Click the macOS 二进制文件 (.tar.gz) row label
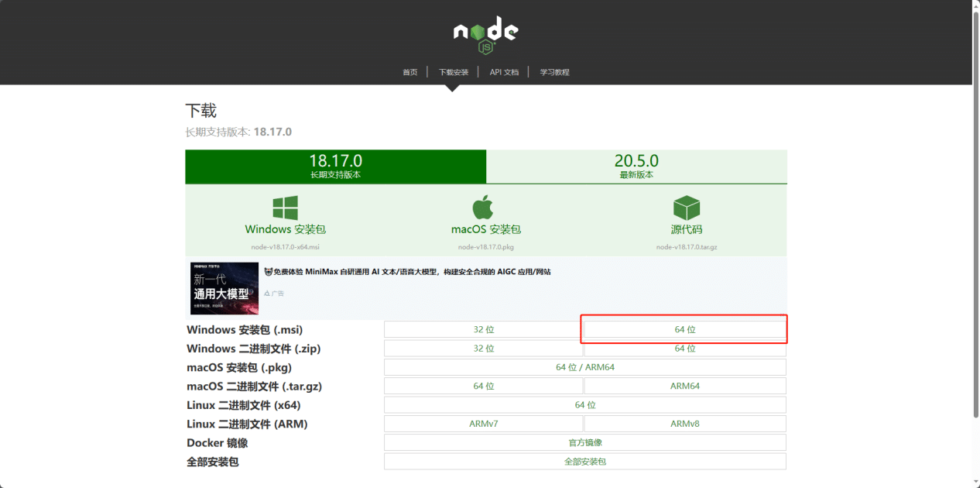The image size is (980, 488). click(254, 387)
